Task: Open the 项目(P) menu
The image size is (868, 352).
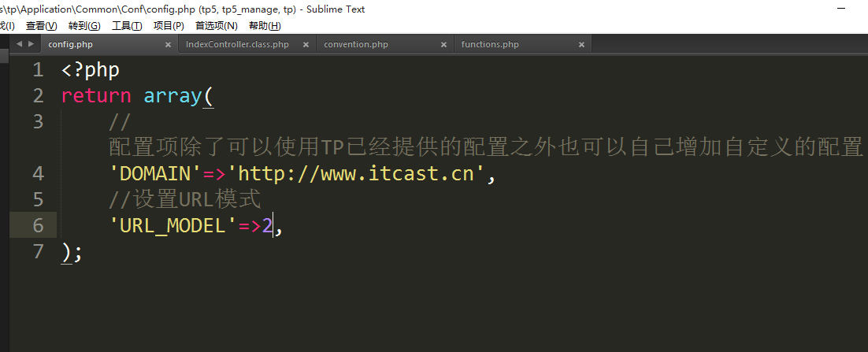Action: (169, 26)
